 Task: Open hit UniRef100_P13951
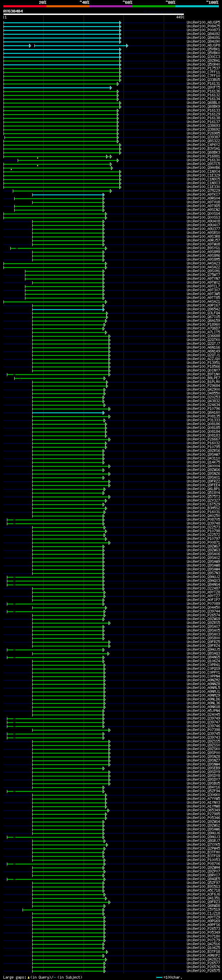(203, 363)
